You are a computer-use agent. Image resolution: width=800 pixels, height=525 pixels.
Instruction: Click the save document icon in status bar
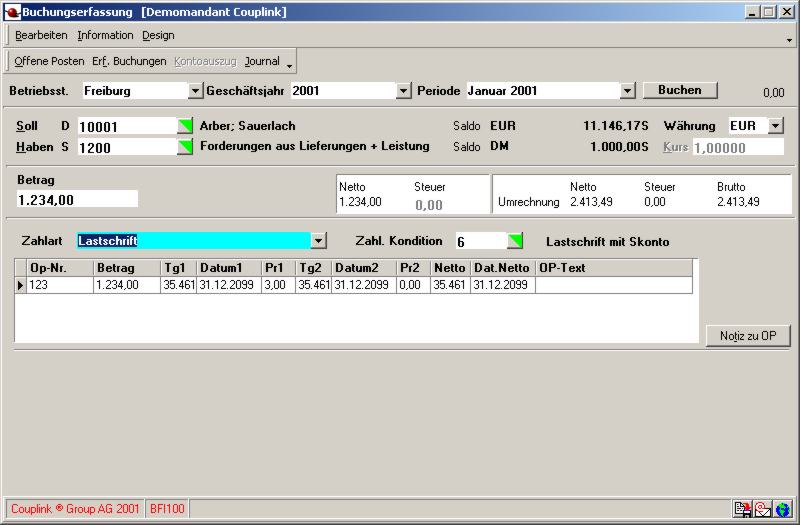743,509
